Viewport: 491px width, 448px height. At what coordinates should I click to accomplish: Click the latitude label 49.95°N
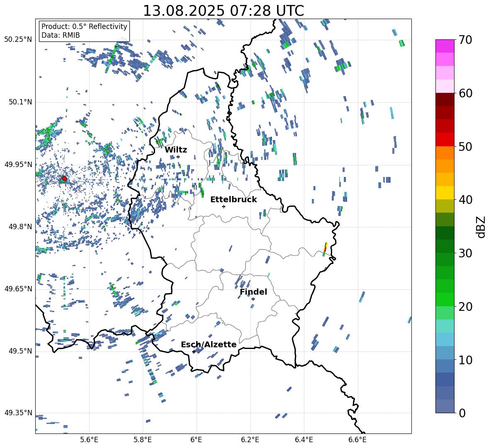18,164
